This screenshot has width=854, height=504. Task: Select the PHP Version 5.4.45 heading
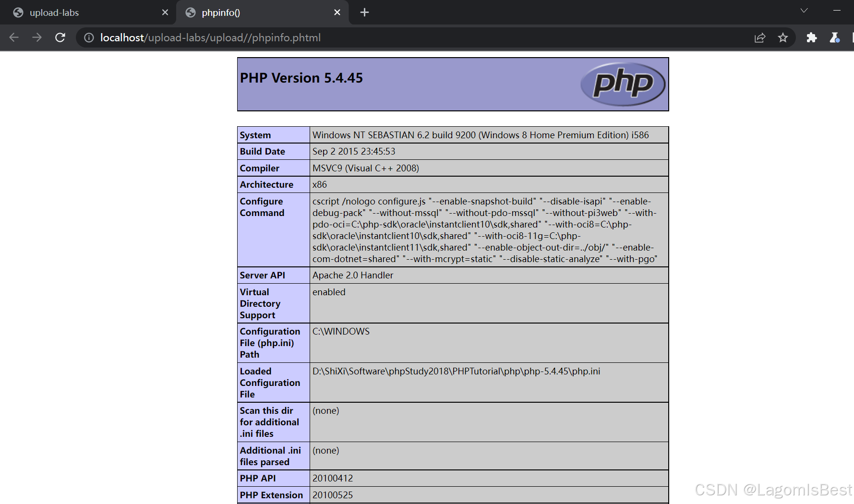click(301, 78)
